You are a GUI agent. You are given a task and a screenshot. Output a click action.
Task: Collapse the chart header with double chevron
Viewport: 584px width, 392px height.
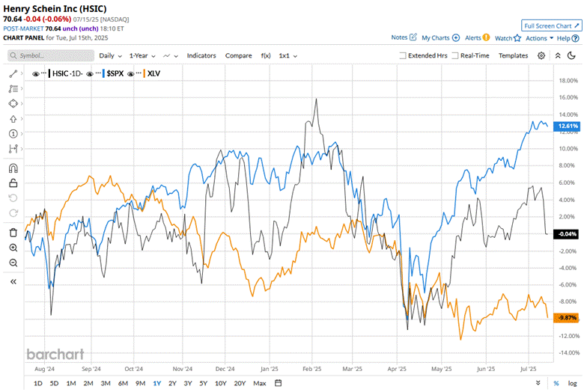coord(558,55)
